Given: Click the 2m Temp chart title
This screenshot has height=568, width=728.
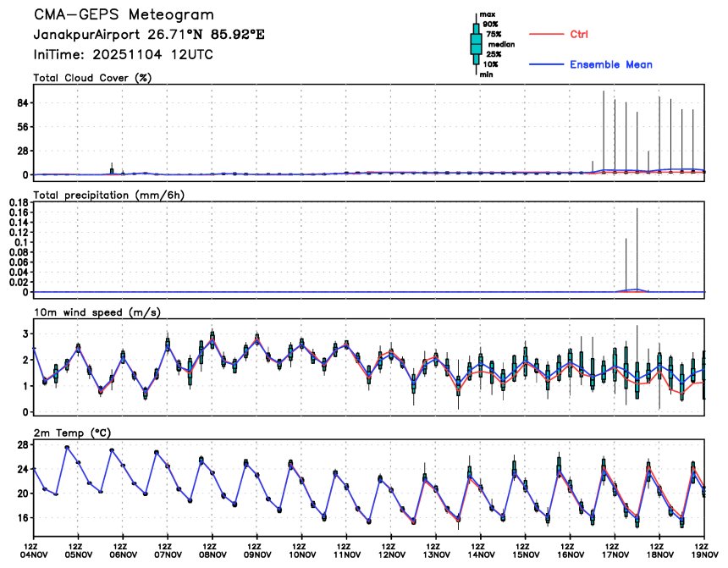Looking at the screenshot, I should coord(73,433).
